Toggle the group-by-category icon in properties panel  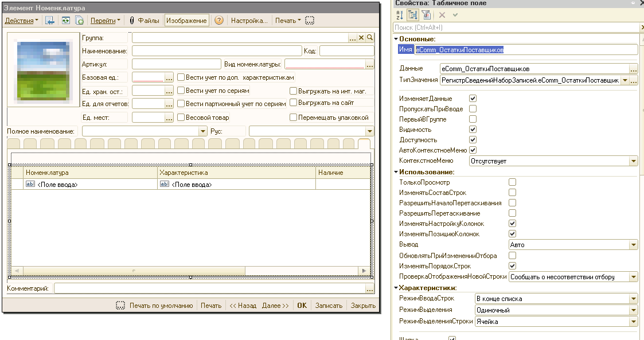click(x=413, y=15)
